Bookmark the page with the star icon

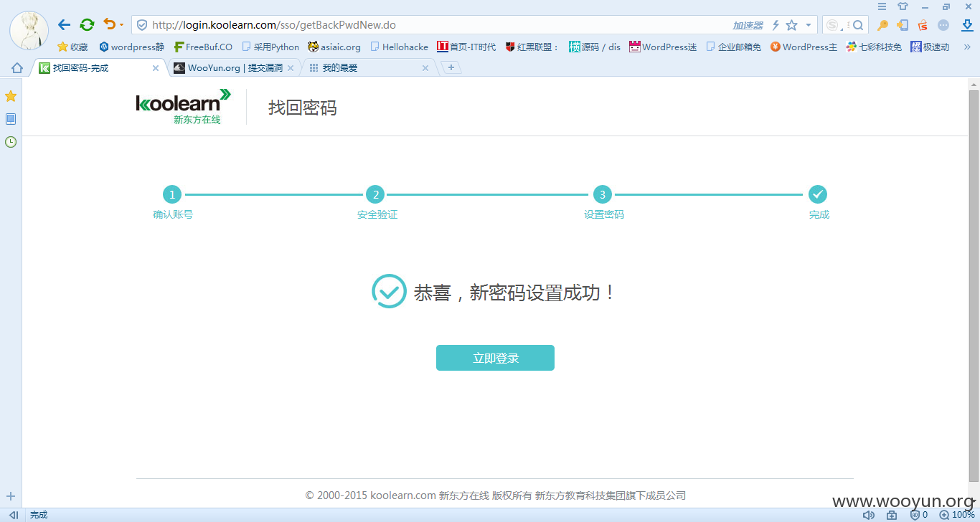click(792, 25)
